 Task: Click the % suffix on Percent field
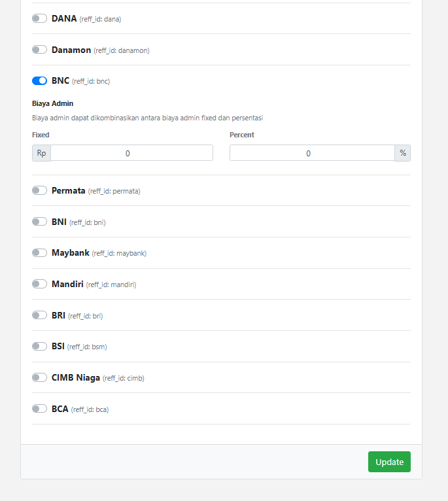click(403, 153)
